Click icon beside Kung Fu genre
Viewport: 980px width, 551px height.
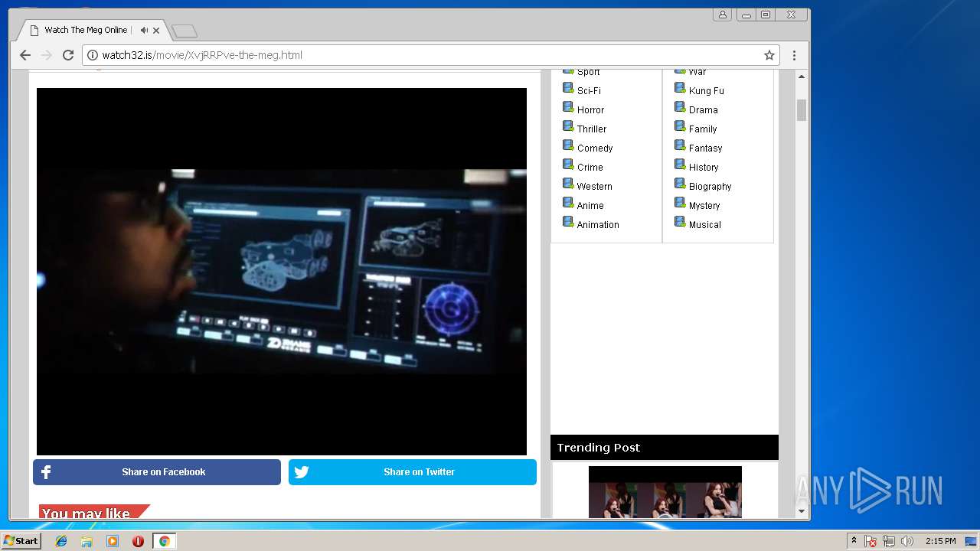tap(680, 88)
